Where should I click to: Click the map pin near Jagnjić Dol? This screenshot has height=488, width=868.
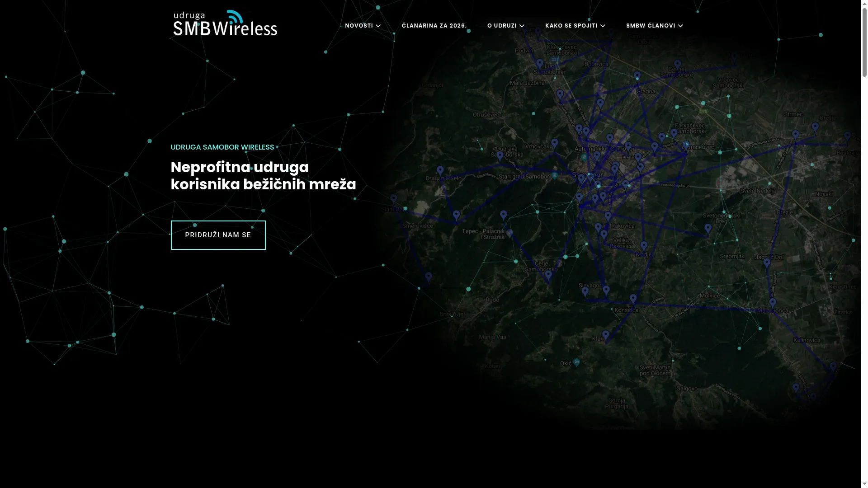tap(767, 263)
